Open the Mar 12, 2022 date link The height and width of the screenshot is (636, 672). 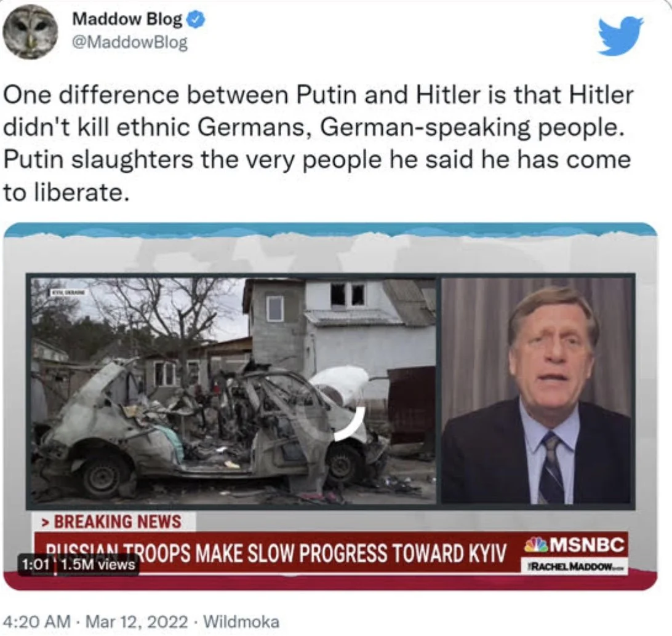pyautogui.click(x=137, y=621)
